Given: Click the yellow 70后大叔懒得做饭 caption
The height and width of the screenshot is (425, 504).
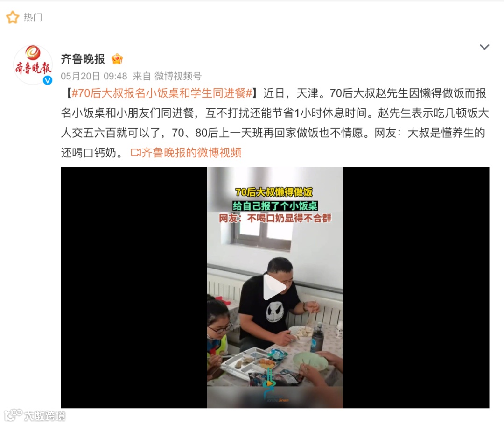Looking at the screenshot, I should 274,192.
